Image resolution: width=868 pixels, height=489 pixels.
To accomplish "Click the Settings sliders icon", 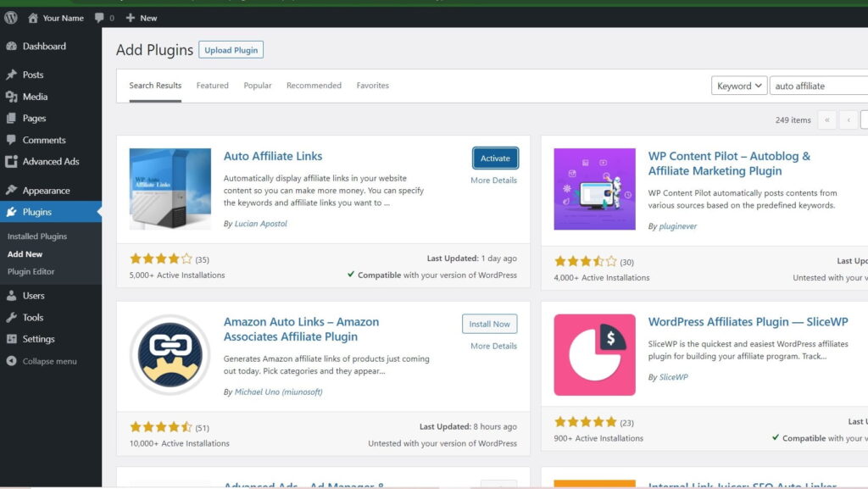I will [12, 338].
